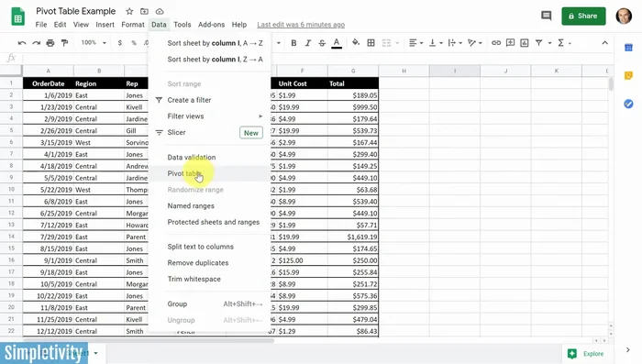This screenshot has height=364, width=642.
Task: Expand the Filter views submenu
Action: pyautogui.click(x=209, y=116)
